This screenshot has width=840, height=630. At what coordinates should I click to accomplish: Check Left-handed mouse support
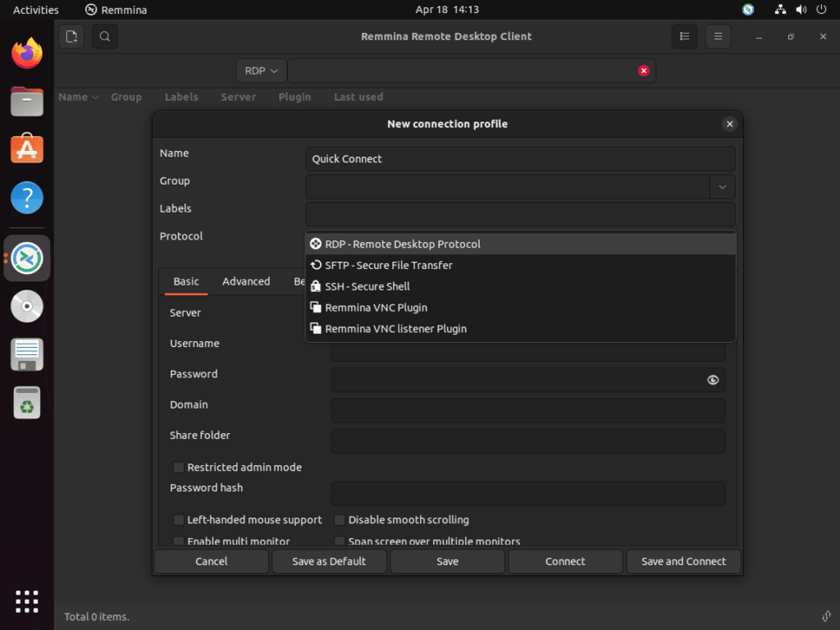[178, 519]
